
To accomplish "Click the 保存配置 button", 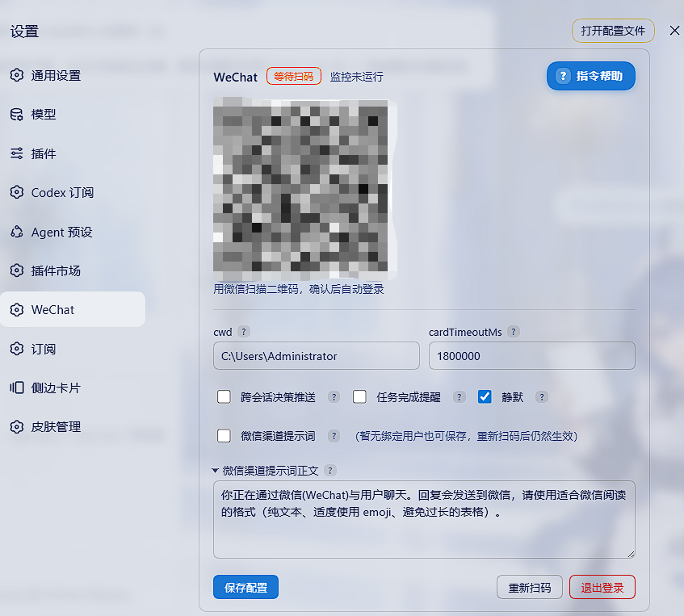I will click(245, 587).
